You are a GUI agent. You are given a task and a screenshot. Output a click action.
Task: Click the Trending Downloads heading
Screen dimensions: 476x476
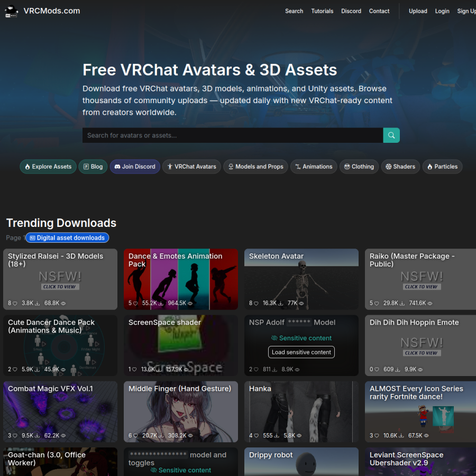point(61,223)
